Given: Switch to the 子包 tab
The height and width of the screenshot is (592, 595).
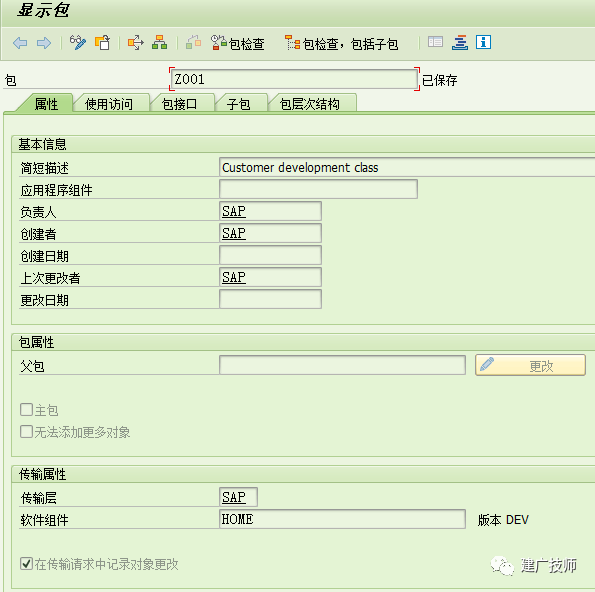Looking at the screenshot, I should pyautogui.click(x=238, y=104).
